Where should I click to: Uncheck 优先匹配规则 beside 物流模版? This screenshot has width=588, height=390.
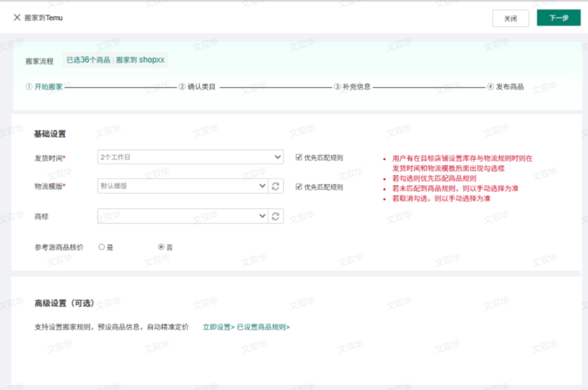pyautogui.click(x=299, y=187)
